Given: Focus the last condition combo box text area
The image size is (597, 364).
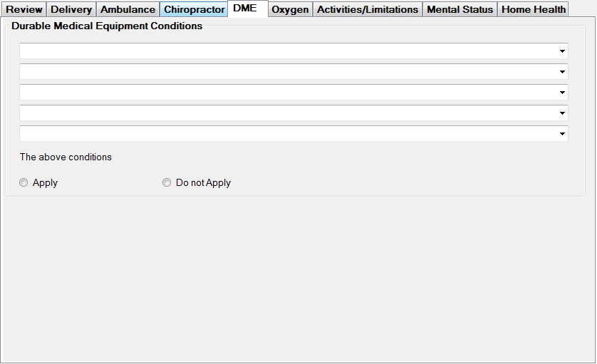Looking at the screenshot, I should pos(285,134).
